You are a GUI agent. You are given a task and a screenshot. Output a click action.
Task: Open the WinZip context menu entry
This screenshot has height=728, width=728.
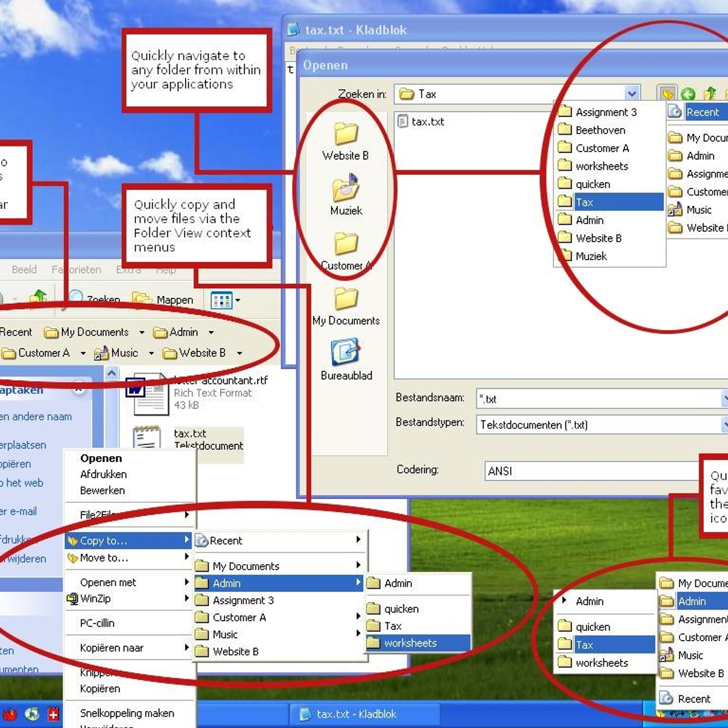coord(129,598)
